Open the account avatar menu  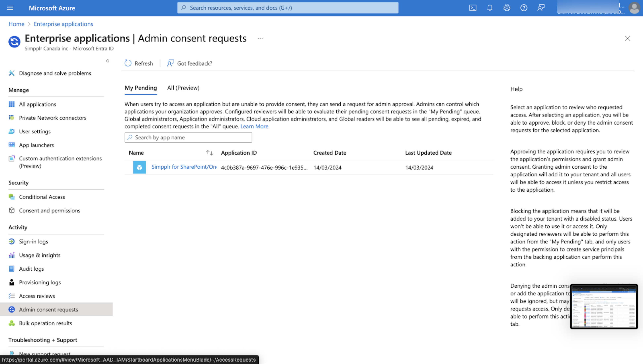[x=634, y=8]
